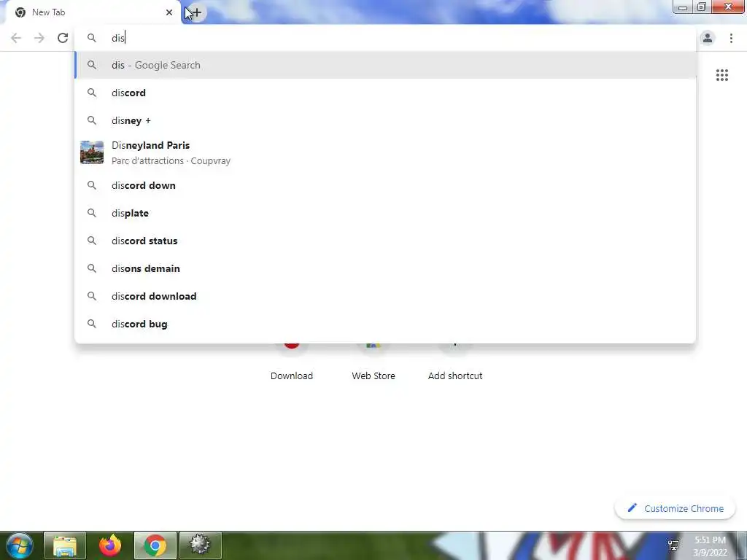747x560 pixels.
Task: Open the gear application in the taskbar
Action: pyautogui.click(x=200, y=545)
